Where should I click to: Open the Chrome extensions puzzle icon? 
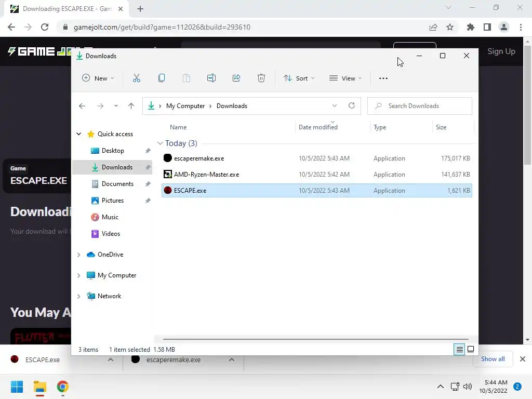coord(470,27)
